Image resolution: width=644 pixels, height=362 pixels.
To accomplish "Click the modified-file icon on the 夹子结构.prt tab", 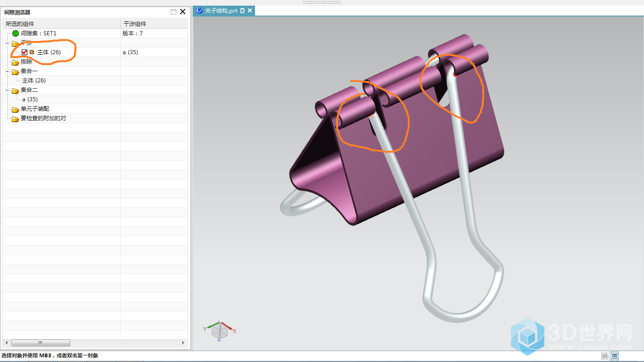I will (x=242, y=10).
